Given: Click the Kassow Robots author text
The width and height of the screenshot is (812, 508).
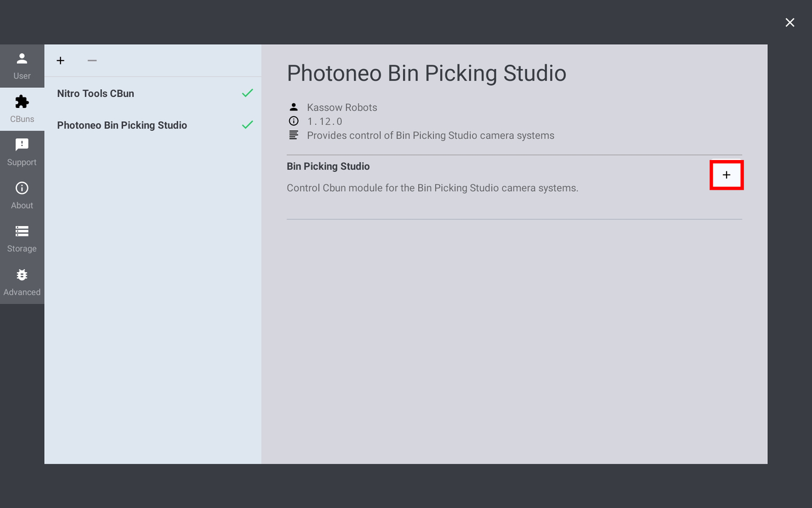Looking at the screenshot, I should pyautogui.click(x=342, y=107).
